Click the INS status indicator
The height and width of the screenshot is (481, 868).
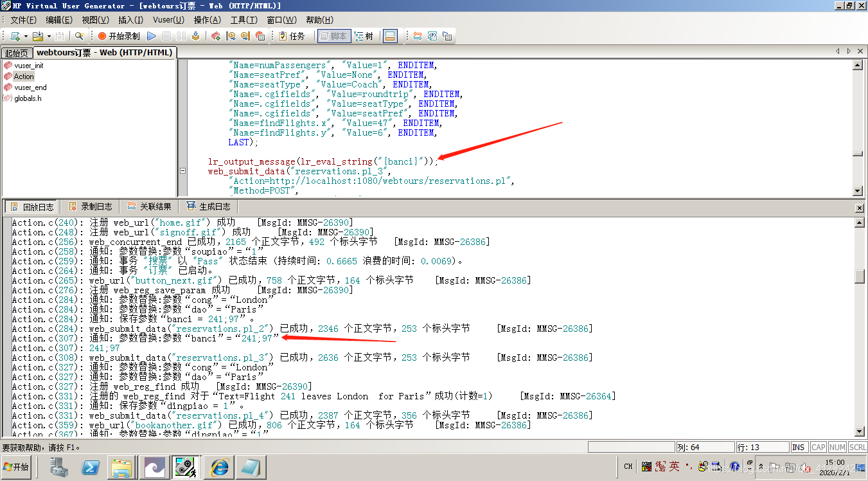pos(799,447)
